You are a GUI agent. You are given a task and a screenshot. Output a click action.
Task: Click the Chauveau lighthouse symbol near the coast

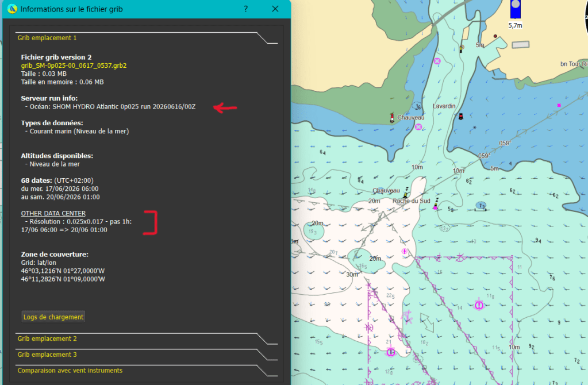point(392,118)
